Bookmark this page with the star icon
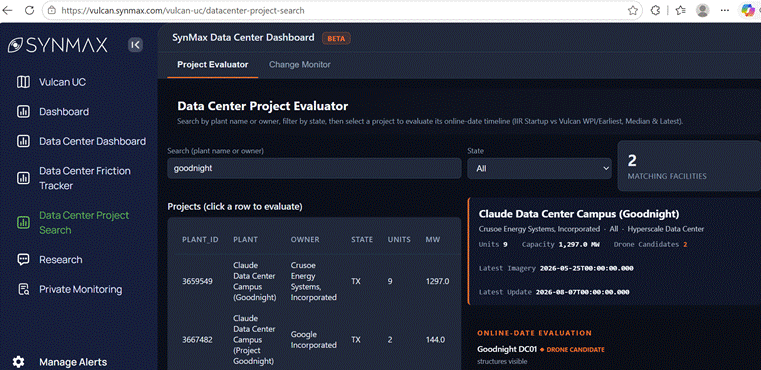 (x=632, y=10)
